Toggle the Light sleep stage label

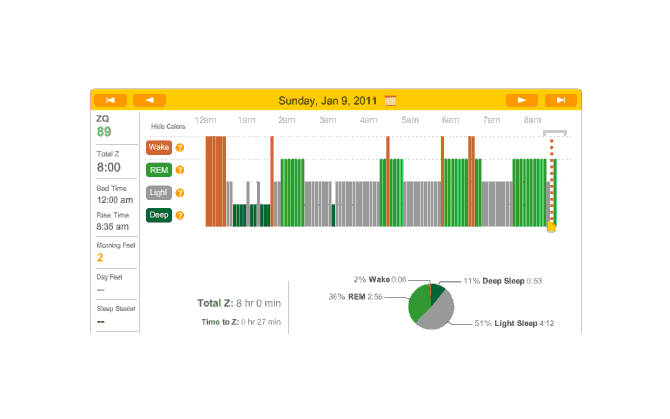(x=158, y=193)
